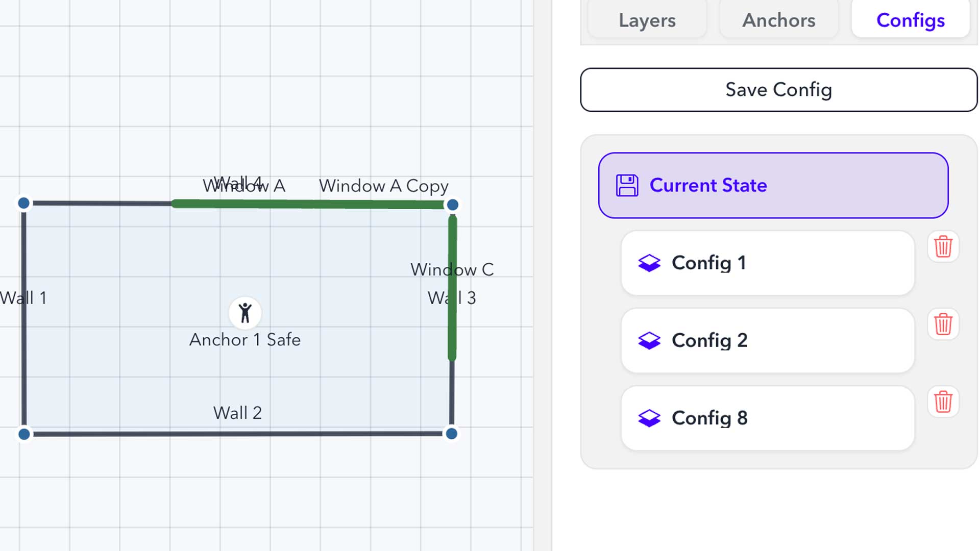Select Window A Copy segment
Screen dimensions: 980x551
click(x=383, y=204)
